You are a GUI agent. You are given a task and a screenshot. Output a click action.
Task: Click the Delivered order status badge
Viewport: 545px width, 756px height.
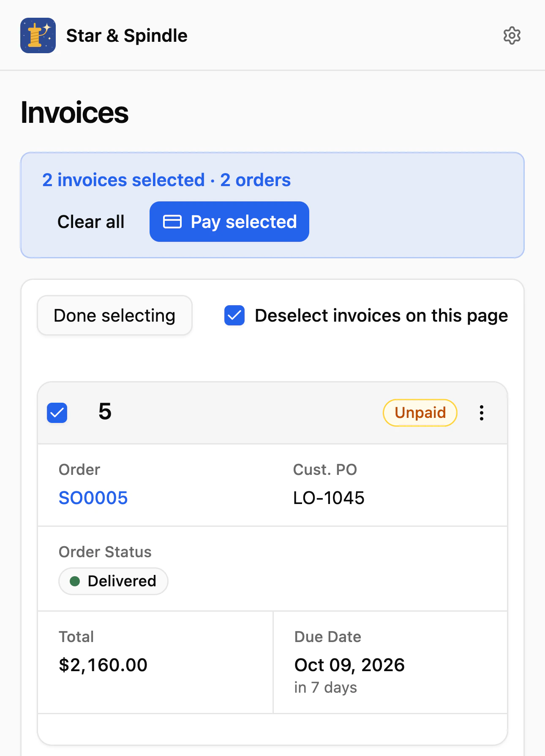113,581
